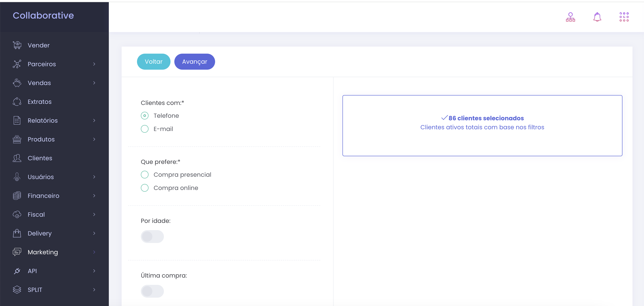The height and width of the screenshot is (306, 644).
Task: Click the Delivery shopping bag icon
Action: [x=17, y=233]
